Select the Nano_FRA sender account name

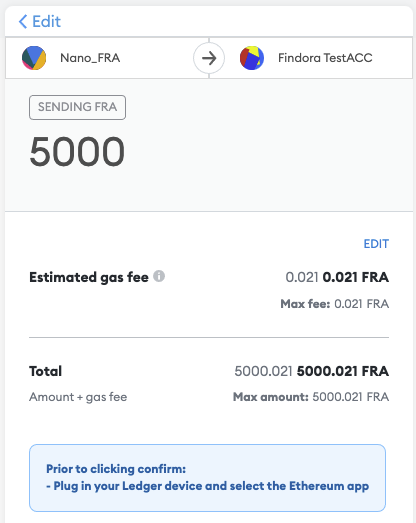click(90, 58)
